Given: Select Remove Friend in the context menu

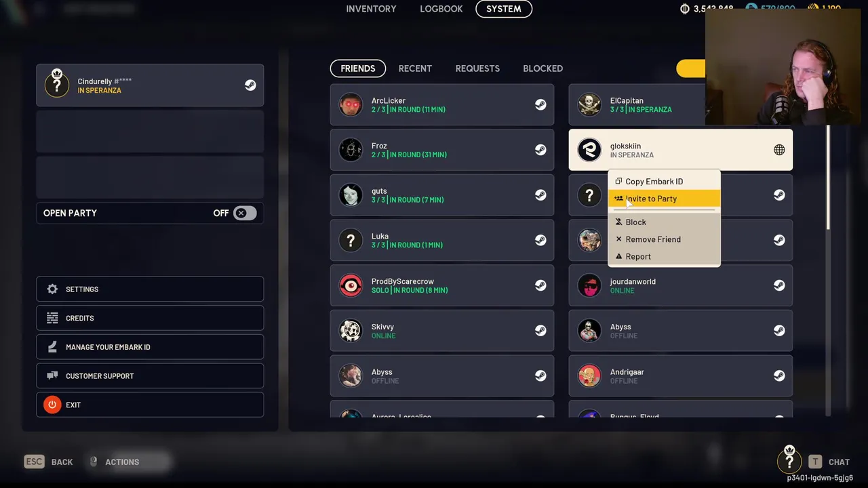Looking at the screenshot, I should click(664, 239).
